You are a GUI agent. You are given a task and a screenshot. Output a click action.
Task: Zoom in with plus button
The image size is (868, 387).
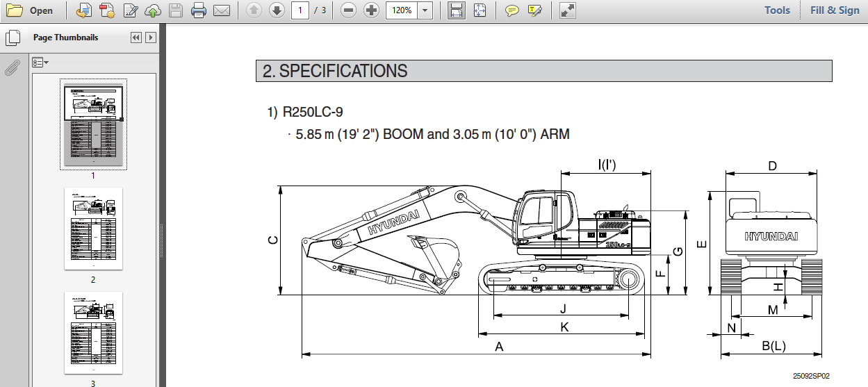pyautogui.click(x=372, y=10)
